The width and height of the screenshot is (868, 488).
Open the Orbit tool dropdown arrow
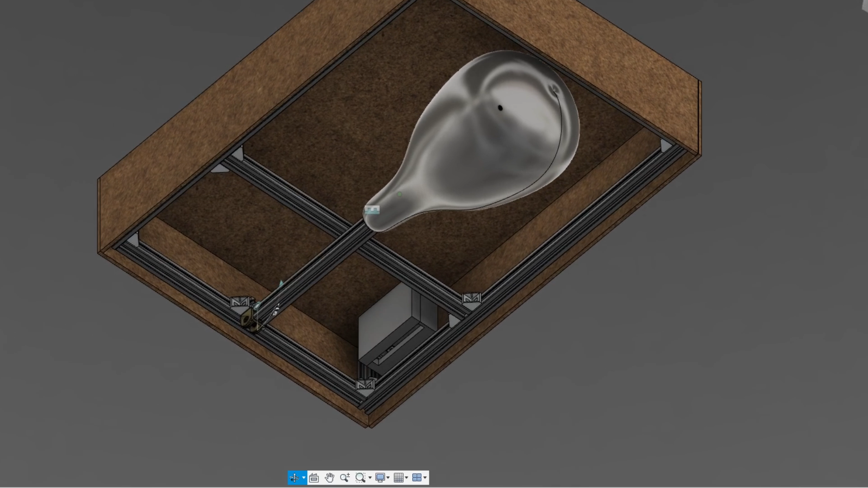[304, 478]
